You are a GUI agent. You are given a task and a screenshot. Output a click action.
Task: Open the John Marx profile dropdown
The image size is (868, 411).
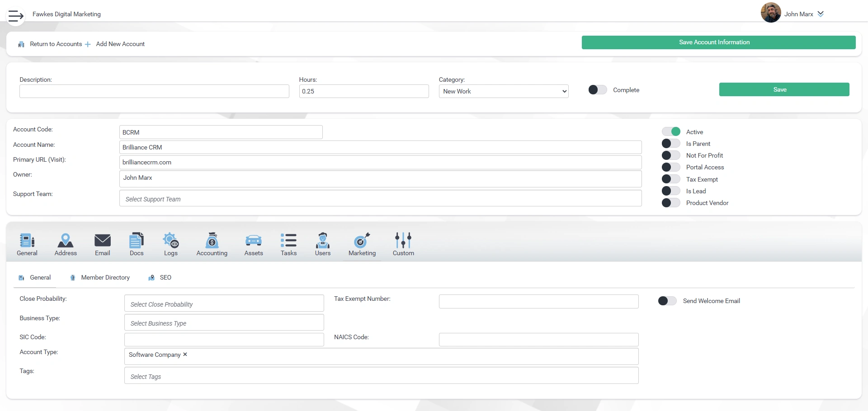click(803, 14)
